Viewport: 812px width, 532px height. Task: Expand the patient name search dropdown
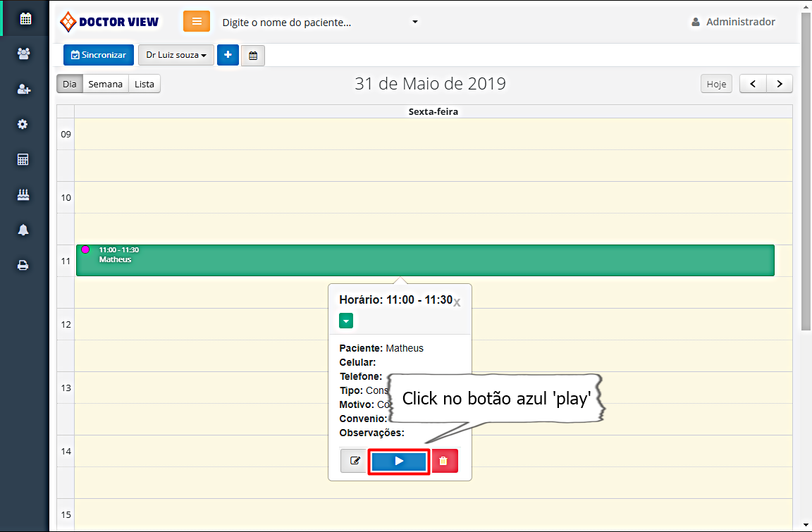point(414,22)
